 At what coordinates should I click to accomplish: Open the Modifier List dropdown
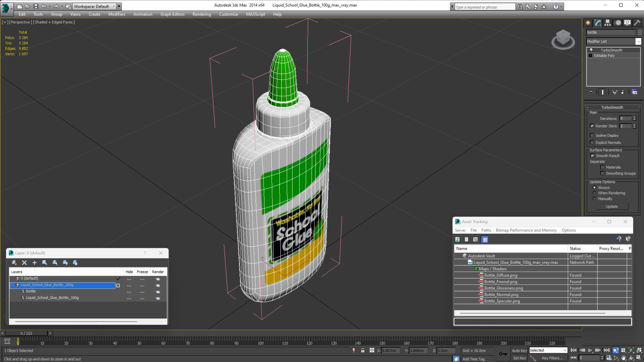point(638,42)
